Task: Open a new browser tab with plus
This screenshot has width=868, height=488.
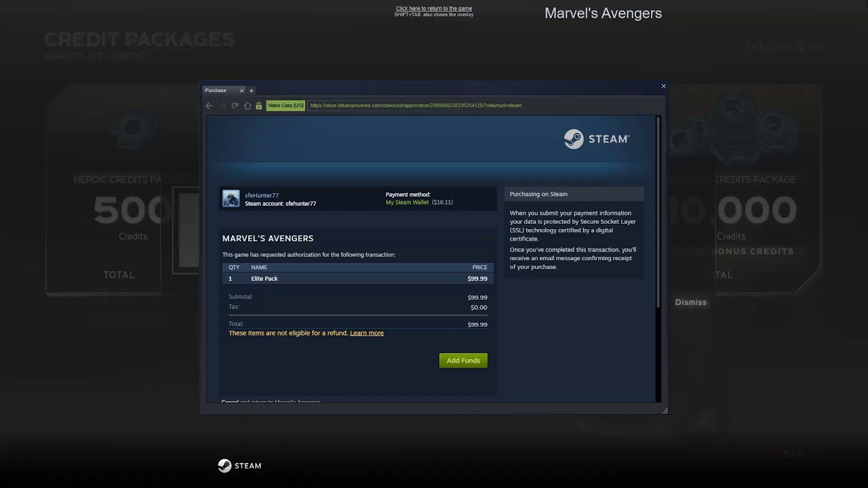Action: point(251,90)
